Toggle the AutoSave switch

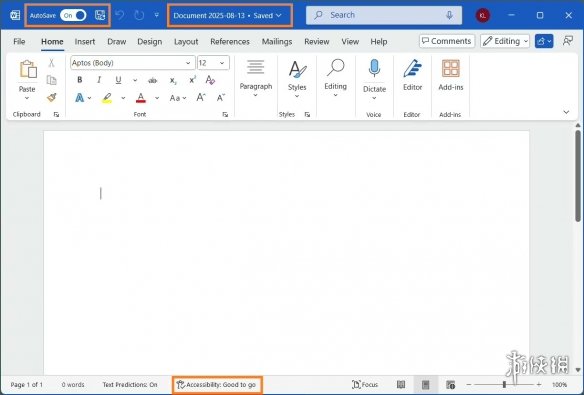[73, 15]
